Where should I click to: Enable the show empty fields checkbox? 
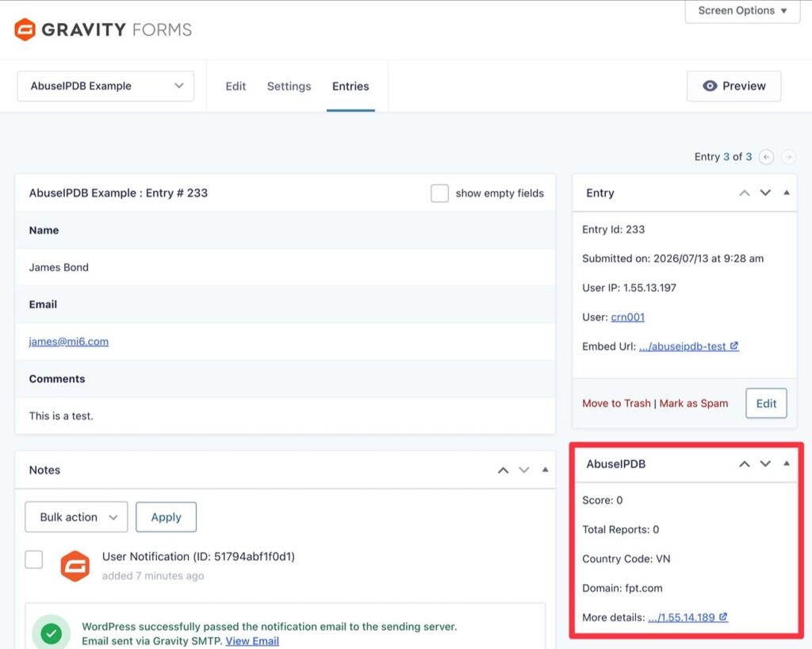coord(439,194)
